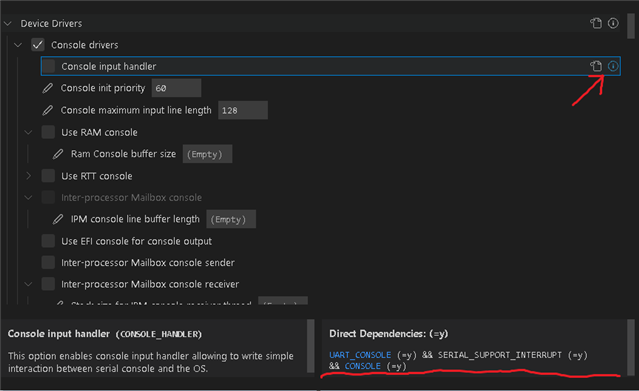
Task: Click pencil icon beside Console init priority
Action: tap(48, 88)
